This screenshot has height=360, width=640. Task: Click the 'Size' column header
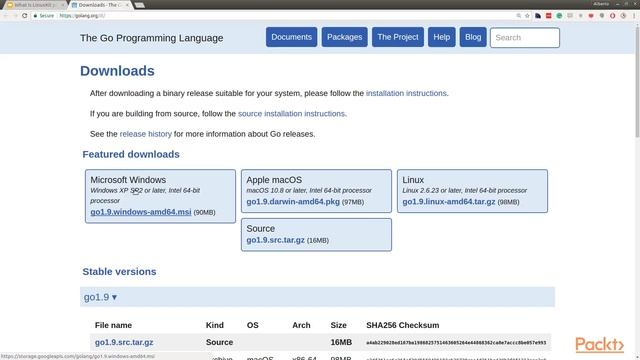pyautogui.click(x=338, y=325)
